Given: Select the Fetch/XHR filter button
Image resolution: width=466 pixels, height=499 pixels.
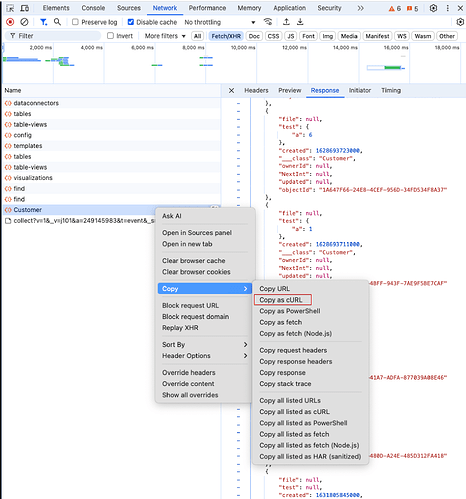Looking at the screenshot, I should pyautogui.click(x=226, y=36).
